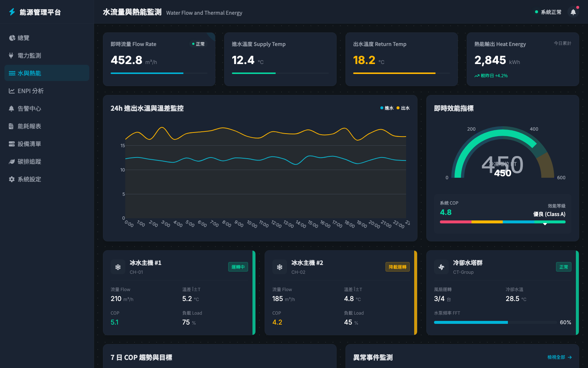Image resolution: width=588 pixels, height=368 pixels.
Task: Click the 運轉中 status badge
Action: [x=238, y=267]
